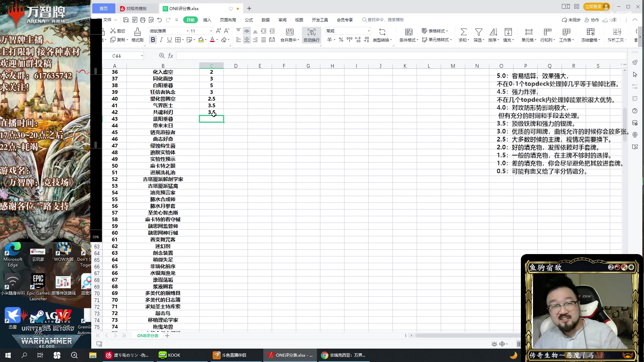
Task: Click the search commands (查找命令) box
Action: tap(383, 20)
